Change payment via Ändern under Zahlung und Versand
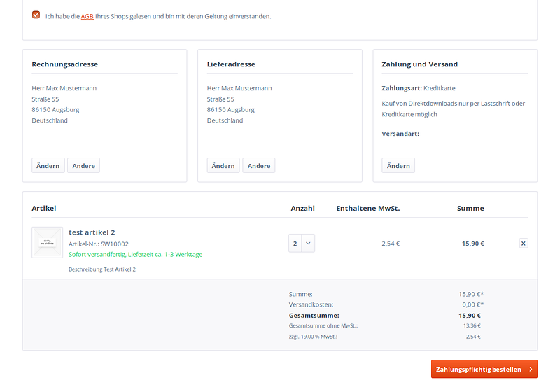This screenshot has height=392, width=560. [x=398, y=165]
